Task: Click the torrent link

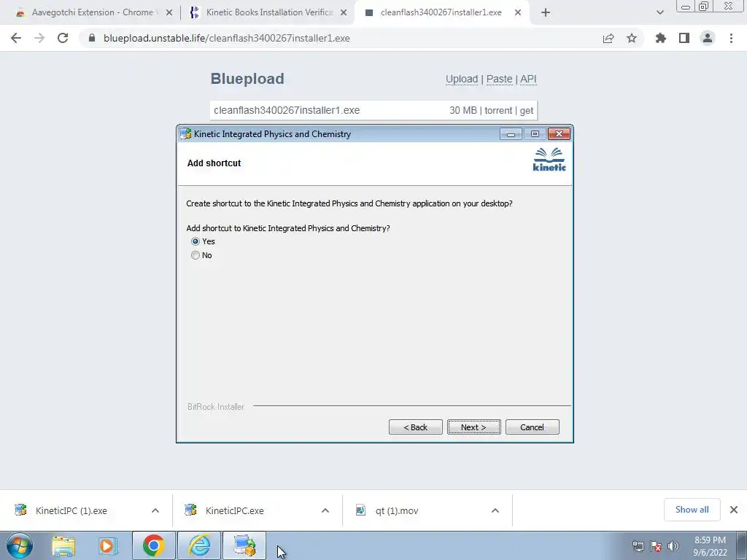Action: tap(498, 111)
